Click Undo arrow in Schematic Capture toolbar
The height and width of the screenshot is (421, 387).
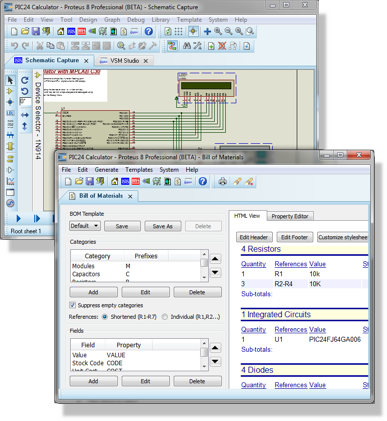click(x=14, y=46)
